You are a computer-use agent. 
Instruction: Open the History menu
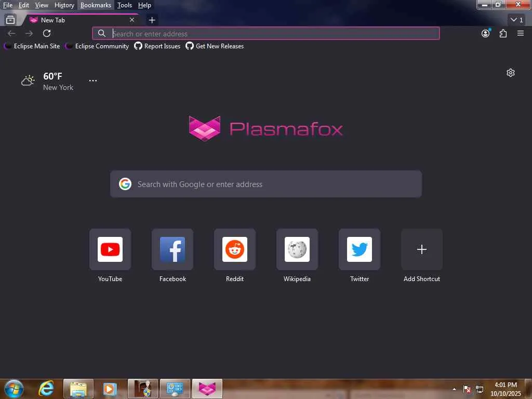coord(64,5)
